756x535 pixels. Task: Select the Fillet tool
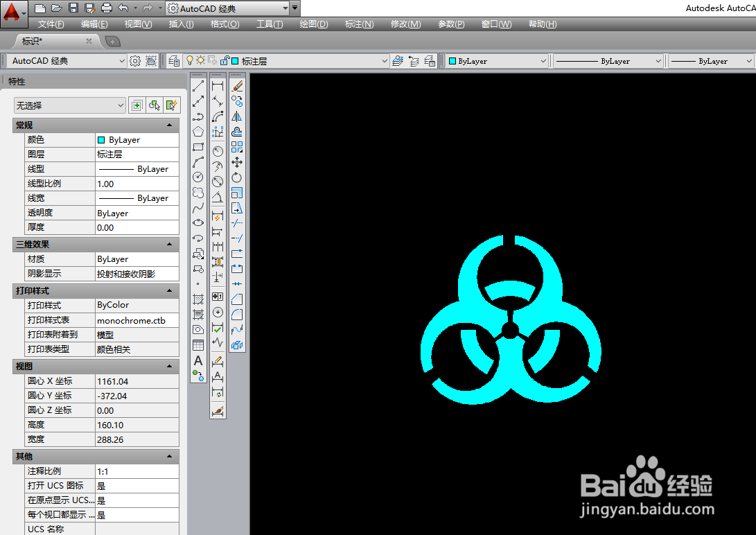237,315
